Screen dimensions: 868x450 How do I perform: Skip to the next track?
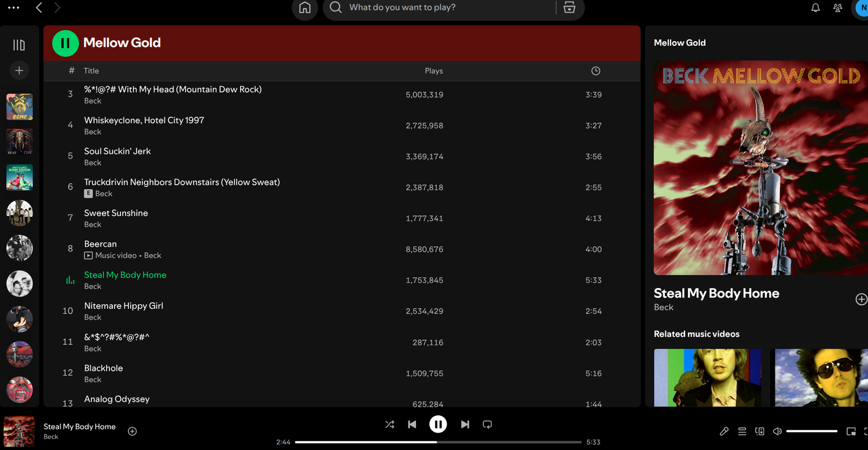coord(465,424)
